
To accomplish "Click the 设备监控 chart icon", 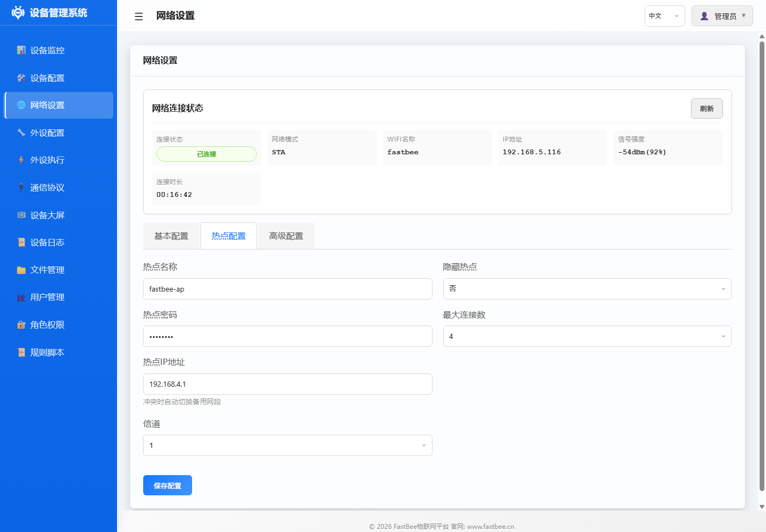I will tap(21, 50).
